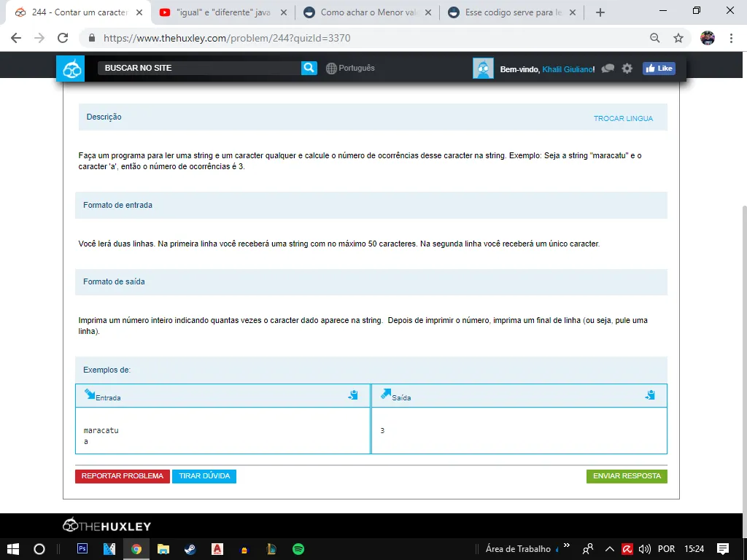The width and height of the screenshot is (747, 560).
Task: Open the volume speaker icon
Action: [645, 549]
